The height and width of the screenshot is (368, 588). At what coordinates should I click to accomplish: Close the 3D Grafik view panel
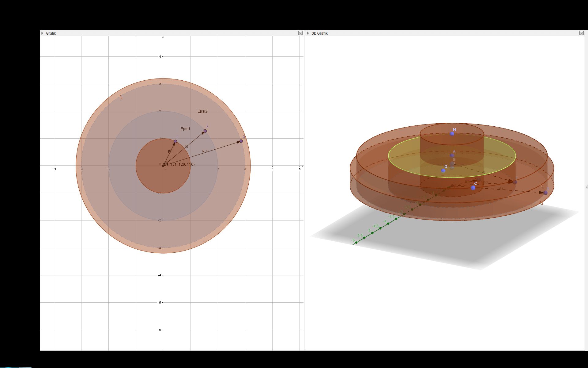point(582,33)
